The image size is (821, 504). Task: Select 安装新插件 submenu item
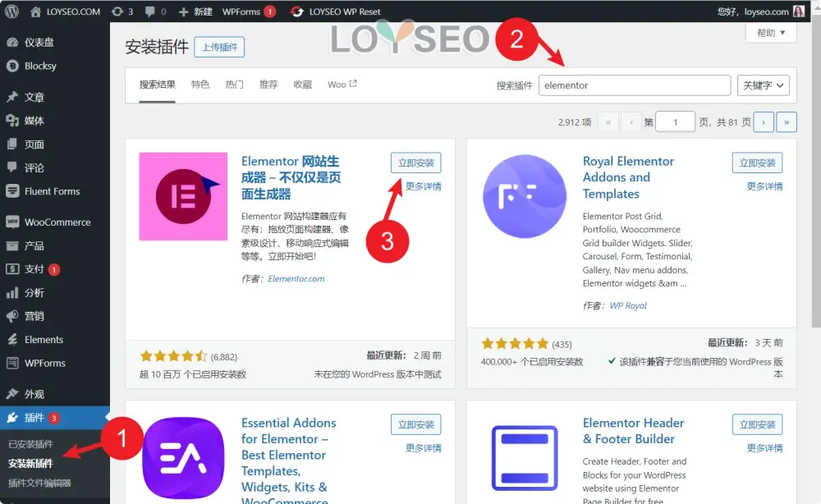pyautogui.click(x=31, y=464)
